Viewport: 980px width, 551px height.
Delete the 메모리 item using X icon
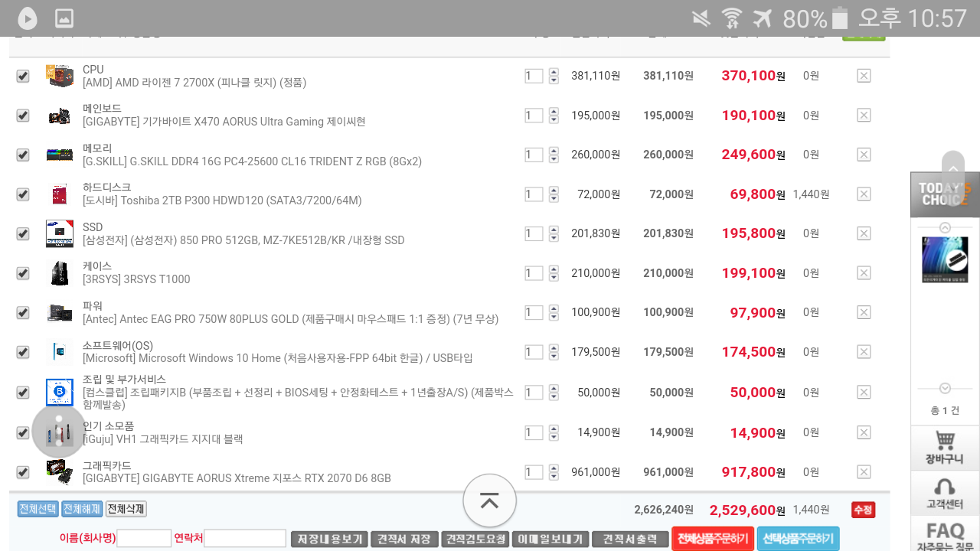click(864, 155)
